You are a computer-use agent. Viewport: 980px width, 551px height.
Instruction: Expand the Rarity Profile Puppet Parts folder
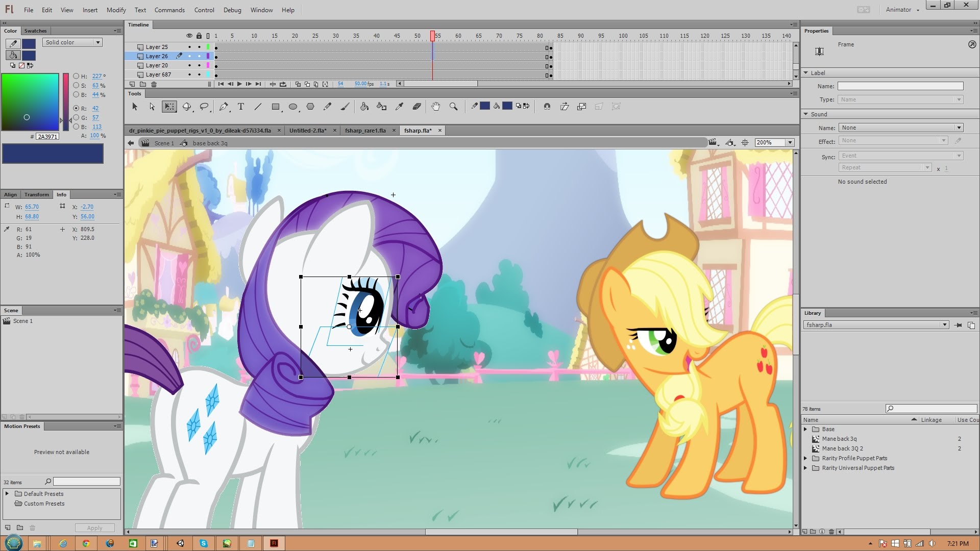(x=805, y=458)
